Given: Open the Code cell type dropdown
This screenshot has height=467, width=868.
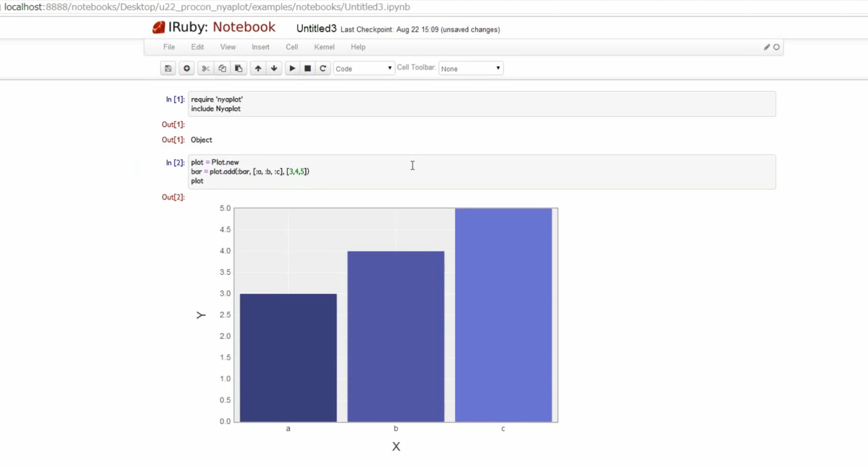Looking at the screenshot, I should (x=363, y=69).
